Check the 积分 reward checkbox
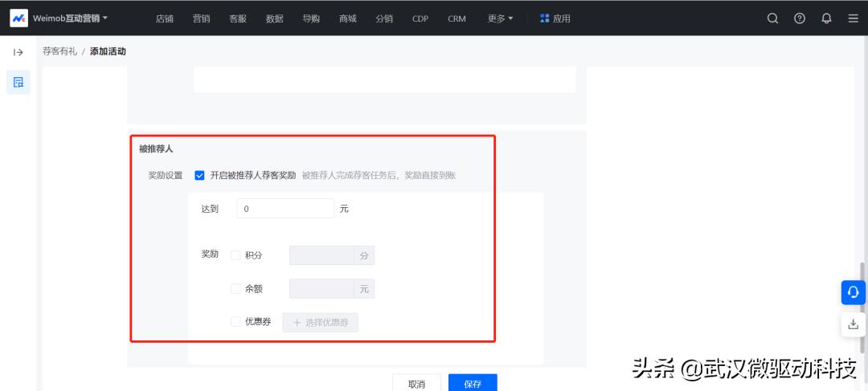The image size is (868, 391). 235,255
